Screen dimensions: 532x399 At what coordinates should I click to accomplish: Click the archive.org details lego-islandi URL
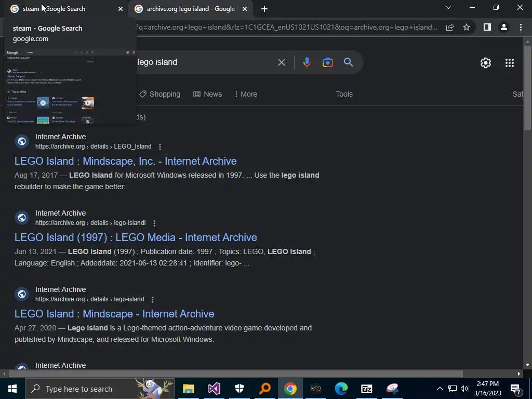click(x=90, y=222)
